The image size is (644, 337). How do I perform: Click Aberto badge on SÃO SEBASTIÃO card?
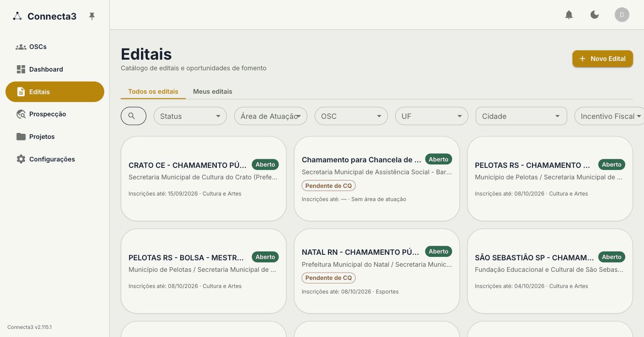[x=612, y=257]
